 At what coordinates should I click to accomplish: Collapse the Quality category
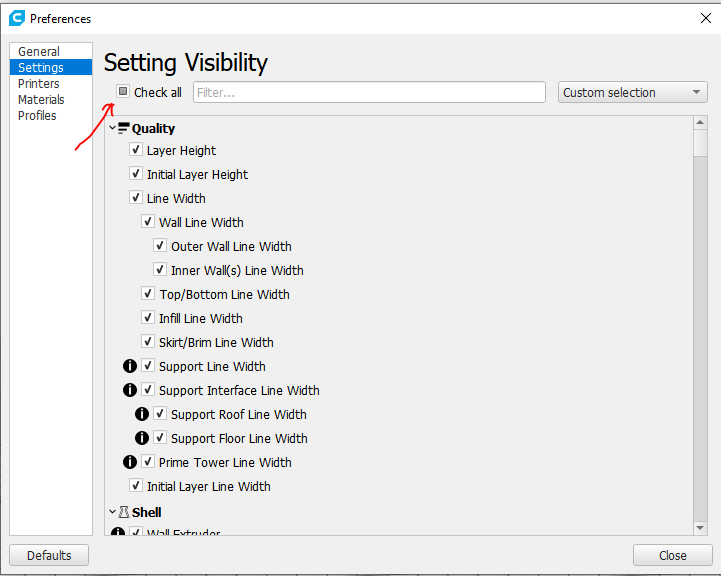(112, 128)
